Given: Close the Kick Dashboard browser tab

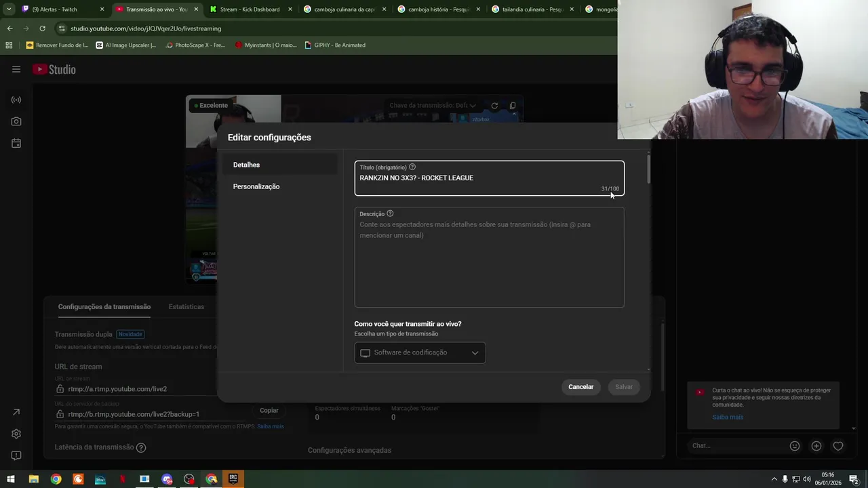Looking at the screenshot, I should tap(290, 9).
